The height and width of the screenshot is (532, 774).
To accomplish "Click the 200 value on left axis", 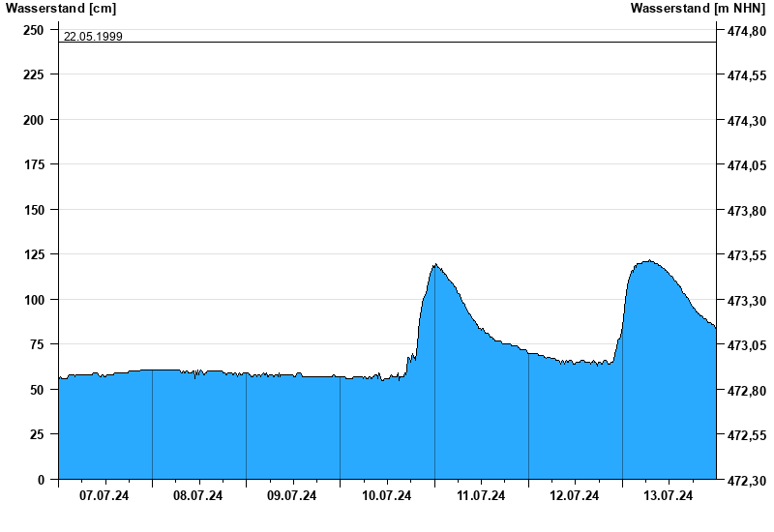I will 34,120.
